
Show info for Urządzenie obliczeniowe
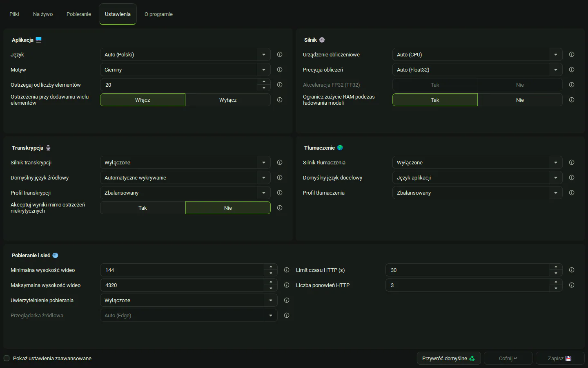click(x=572, y=54)
